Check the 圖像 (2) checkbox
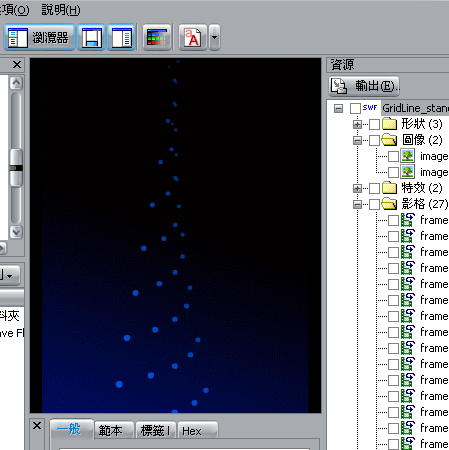449x450 pixels. (x=374, y=140)
